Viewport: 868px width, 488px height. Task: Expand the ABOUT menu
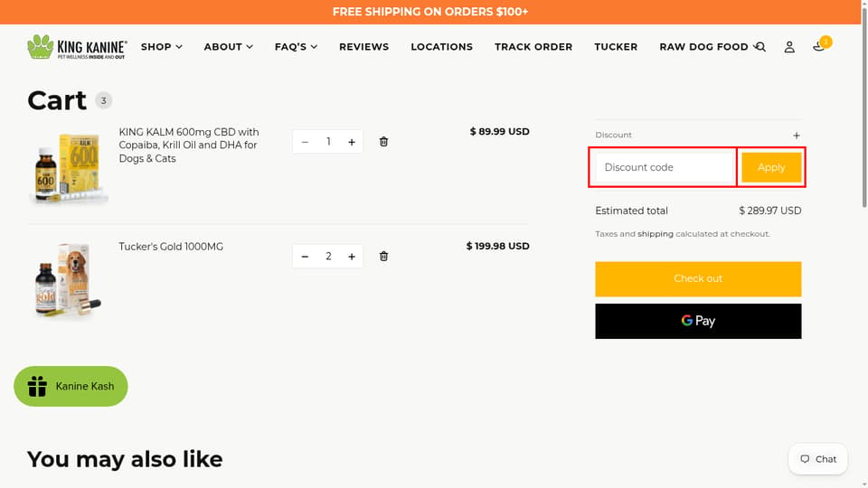pyautogui.click(x=228, y=47)
